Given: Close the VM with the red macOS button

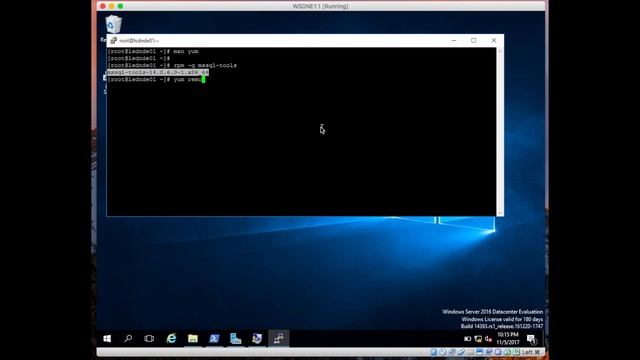Looking at the screenshot, I should click(102, 6).
